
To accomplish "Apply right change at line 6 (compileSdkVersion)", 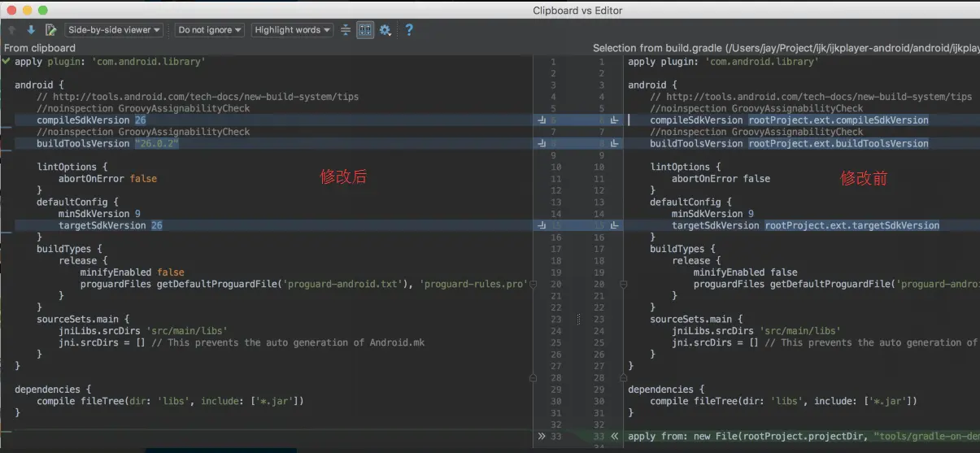I will (x=615, y=120).
